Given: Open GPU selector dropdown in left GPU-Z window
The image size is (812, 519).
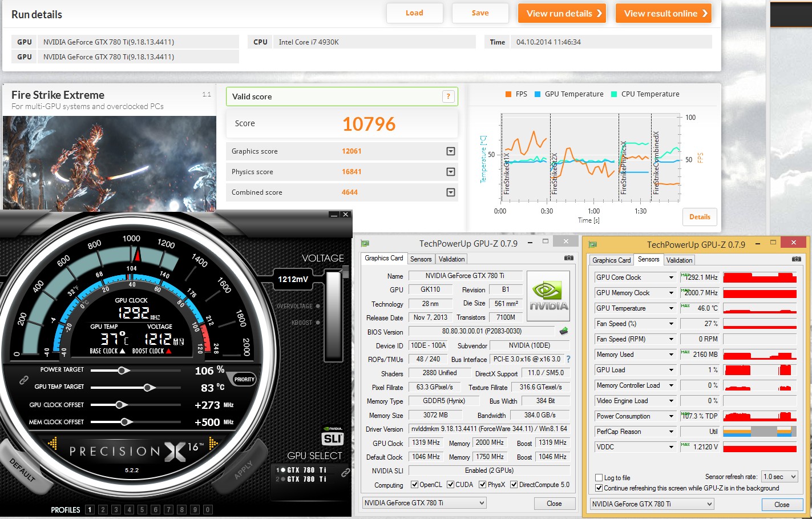Looking at the screenshot, I should pyautogui.click(x=424, y=503).
